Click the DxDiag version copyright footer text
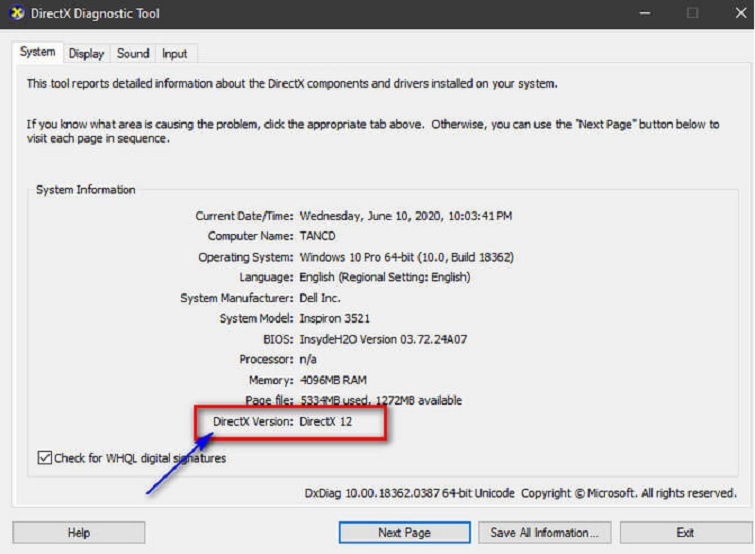Image resolution: width=755 pixels, height=554 pixels. pos(520,494)
